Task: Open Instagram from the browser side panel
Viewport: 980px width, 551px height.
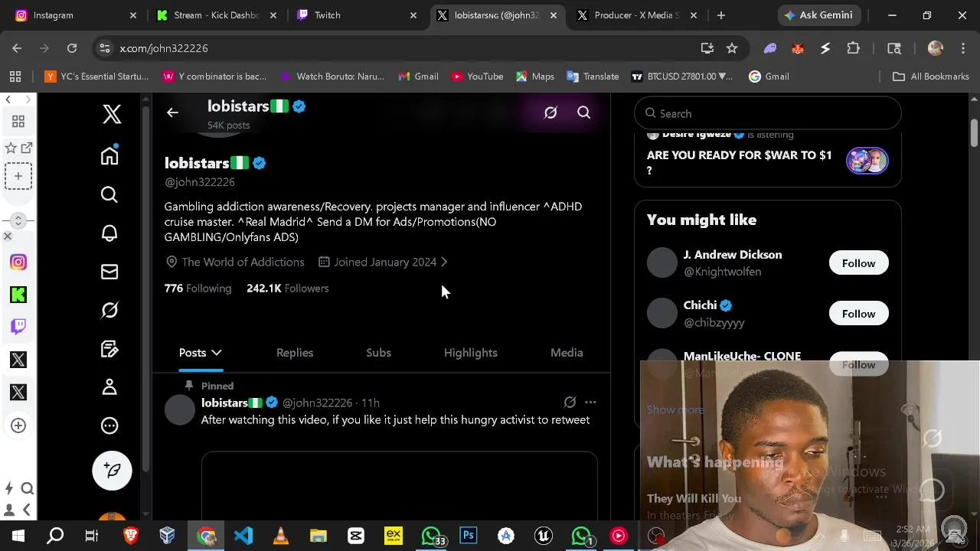Action: tap(18, 262)
